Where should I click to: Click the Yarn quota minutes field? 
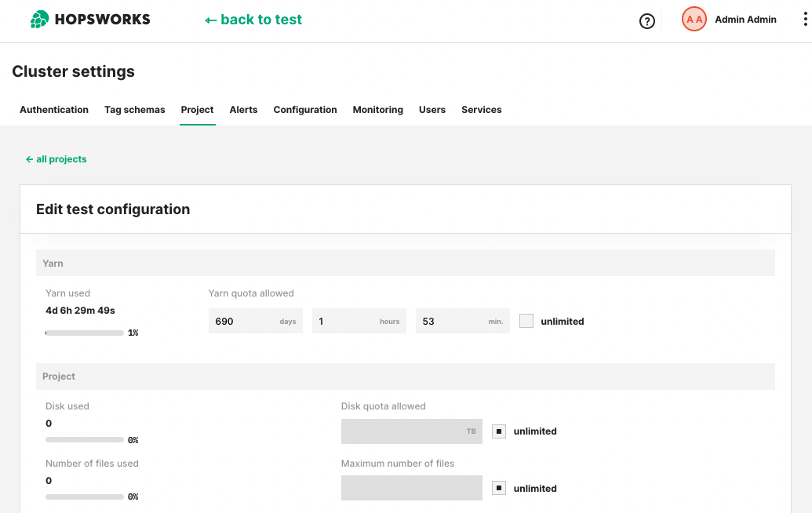pyautogui.click(x=450, y=321)
